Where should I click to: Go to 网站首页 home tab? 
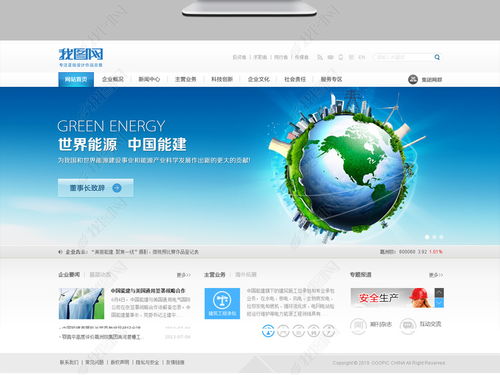click(76, 79)
